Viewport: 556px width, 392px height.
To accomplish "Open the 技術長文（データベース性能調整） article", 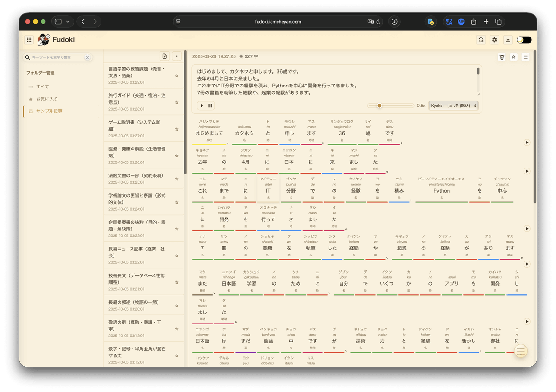I will pos(144,282).
